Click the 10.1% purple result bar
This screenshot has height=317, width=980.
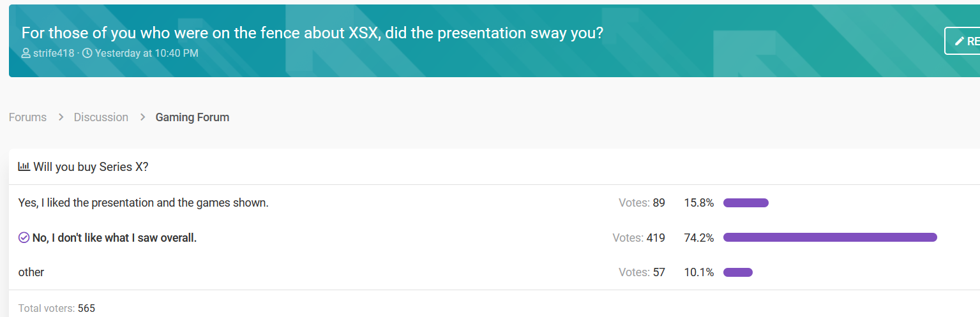coord(738,272)
